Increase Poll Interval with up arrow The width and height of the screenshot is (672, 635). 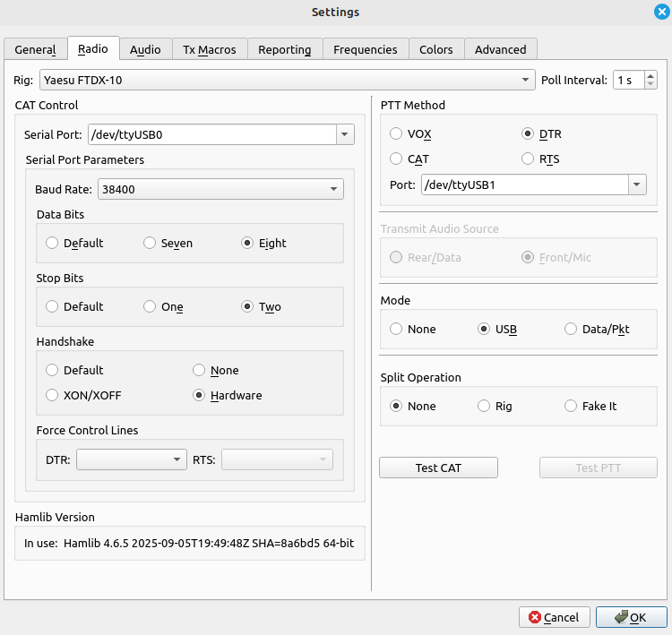(x=650, y=76)
